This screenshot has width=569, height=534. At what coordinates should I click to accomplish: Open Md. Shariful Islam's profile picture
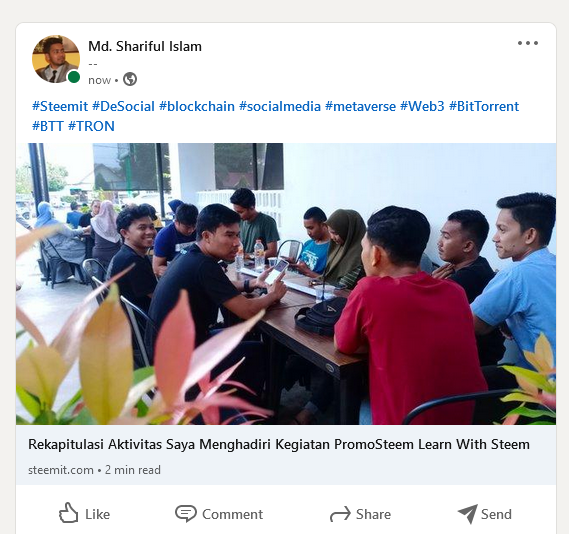click(x=56, y=59)
